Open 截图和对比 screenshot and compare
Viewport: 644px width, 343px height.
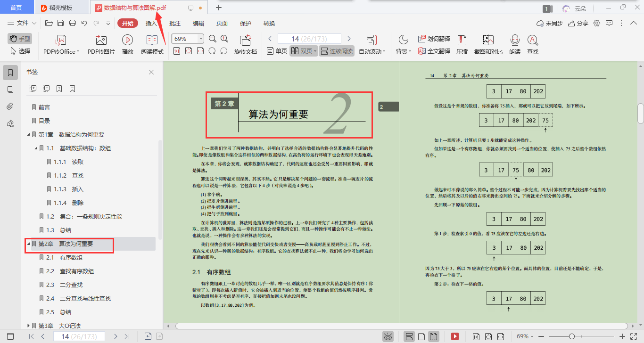[x=488, y=45]
